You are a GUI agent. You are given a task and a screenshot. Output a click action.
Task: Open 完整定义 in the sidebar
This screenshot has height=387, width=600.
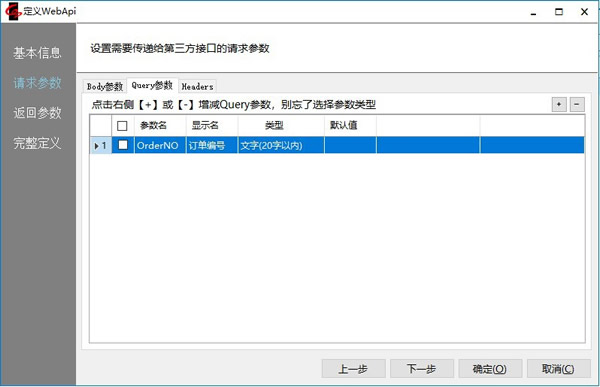click(38, 143)
